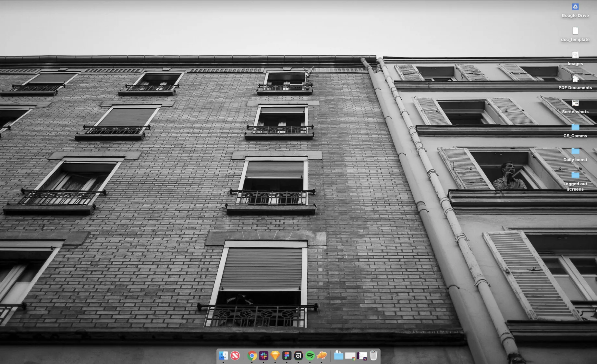Screen dimensions: 597x364
Task: Open the Zeppelin blimp app in Dock
Action: (322, 356)
